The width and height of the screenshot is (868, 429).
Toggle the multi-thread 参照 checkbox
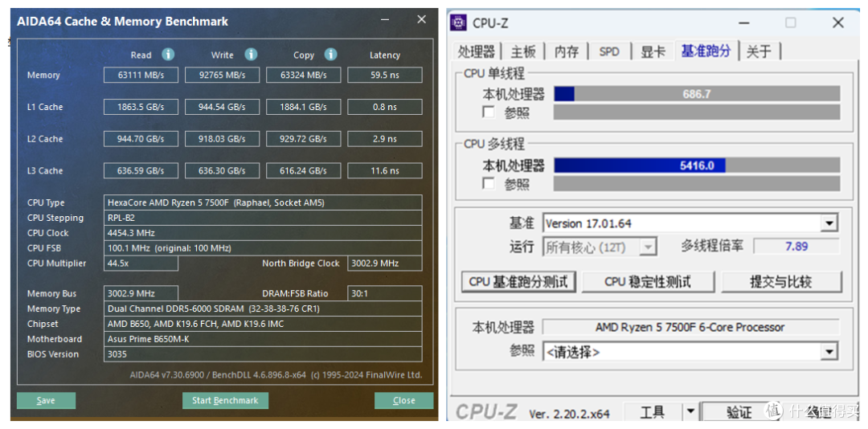tap(489, 183)
